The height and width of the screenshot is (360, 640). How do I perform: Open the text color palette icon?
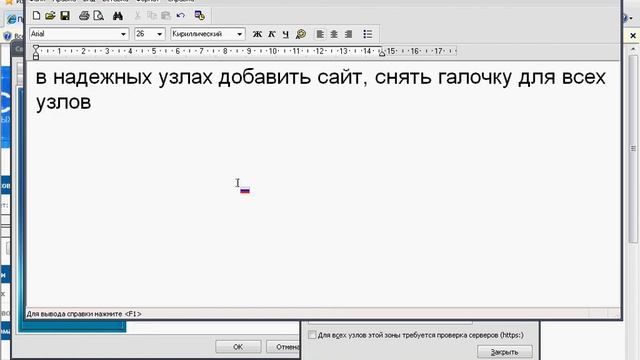point(301,34)
